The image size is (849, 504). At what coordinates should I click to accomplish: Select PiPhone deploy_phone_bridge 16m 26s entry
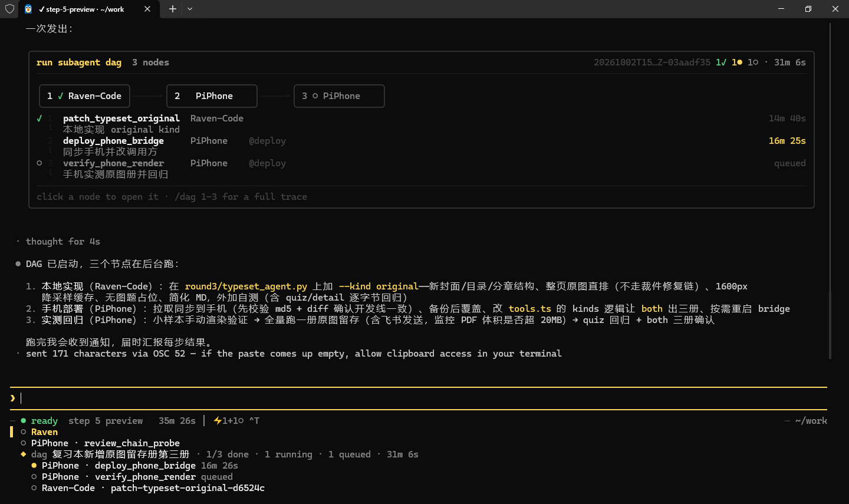click(134, 466)
